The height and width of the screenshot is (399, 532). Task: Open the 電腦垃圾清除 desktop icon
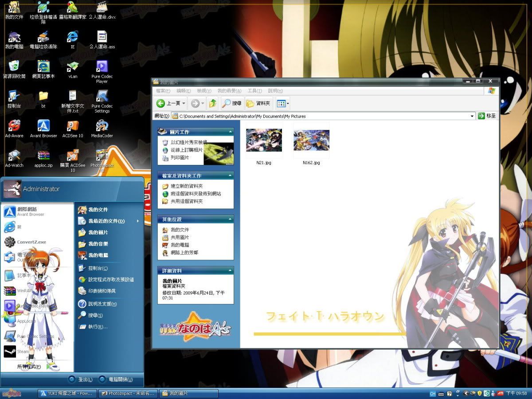pyautogui.click(x=43, y=40)
